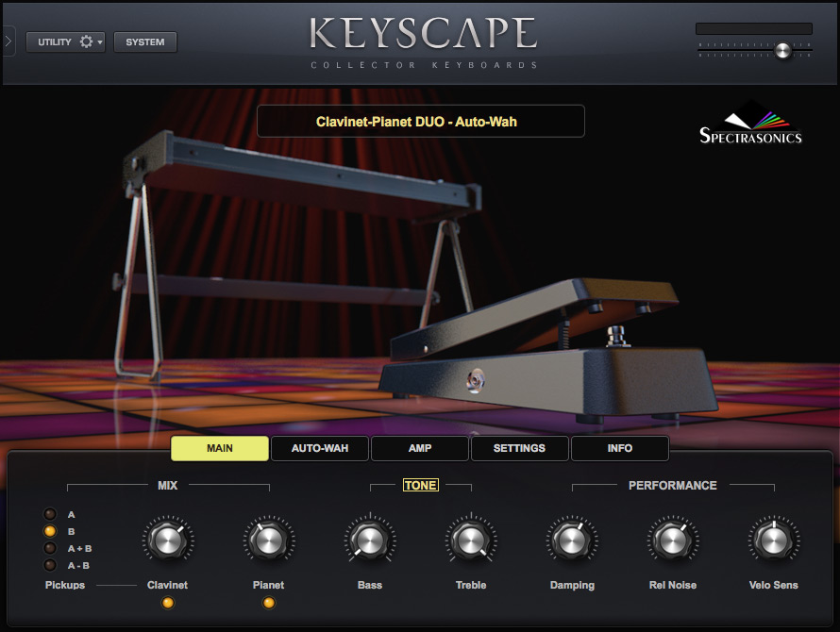Click the Velo Sens knob
840x632 pixels.
[774, 540]
